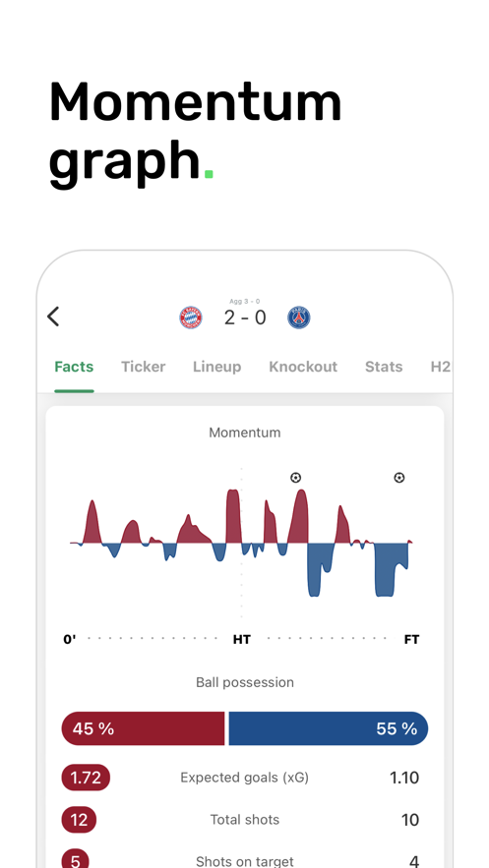Tap the HT marker on timeline
The image size is (489, 868).
[241, 639]
